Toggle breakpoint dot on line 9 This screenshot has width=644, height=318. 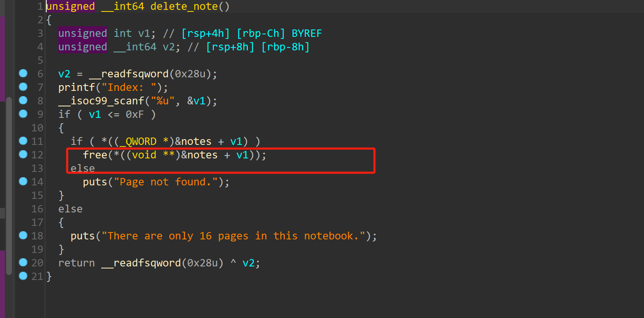click(x=23, y=114)
